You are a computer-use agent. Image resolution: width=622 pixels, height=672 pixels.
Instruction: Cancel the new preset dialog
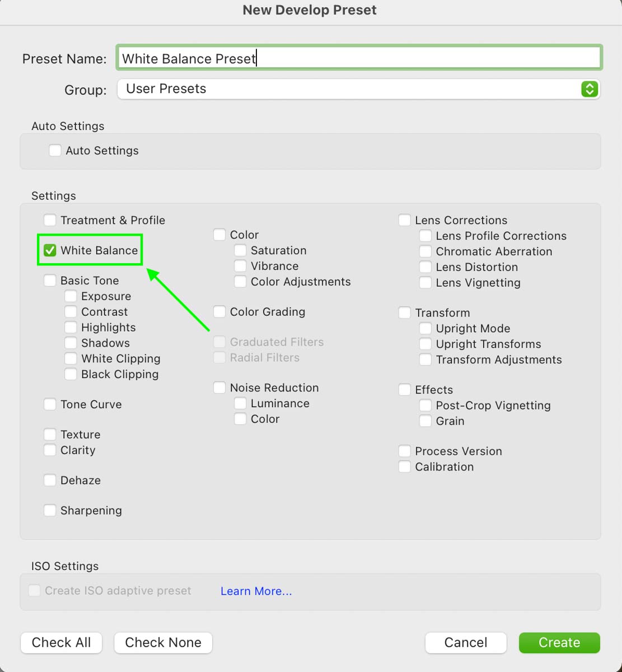point(466,643)
